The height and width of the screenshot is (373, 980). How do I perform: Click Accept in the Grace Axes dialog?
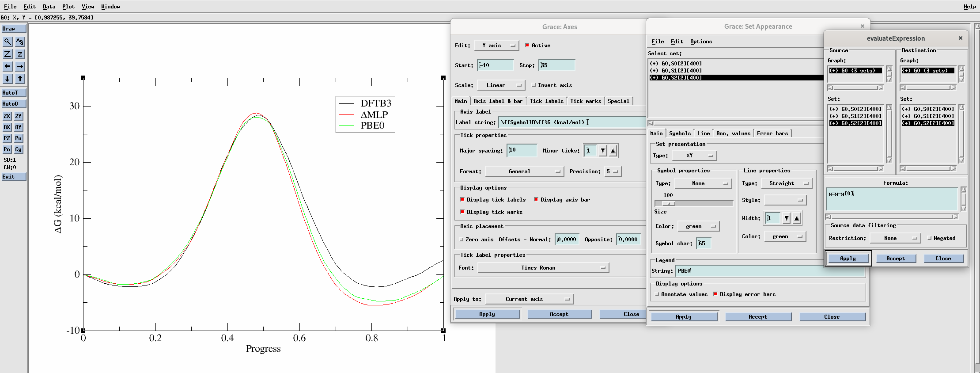tap(559, 314)
